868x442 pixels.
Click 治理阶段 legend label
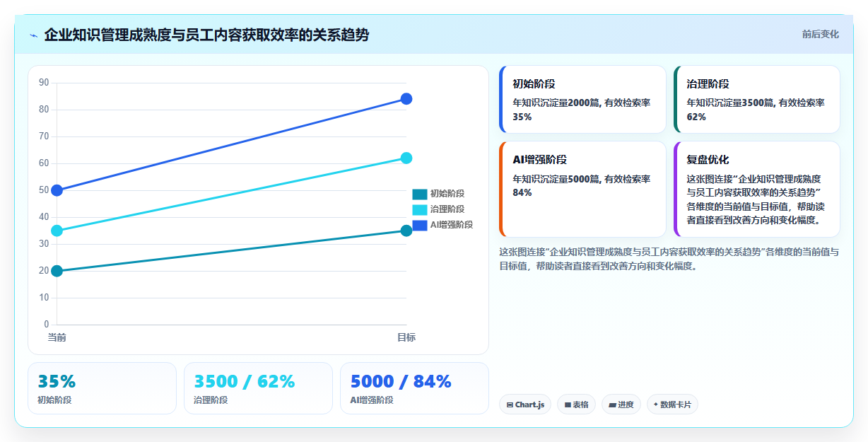click(x=447, y=209)
